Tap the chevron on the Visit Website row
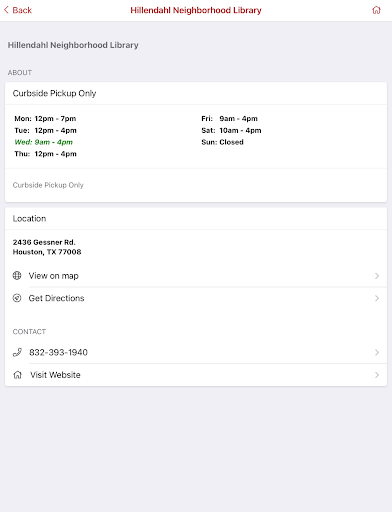This screenshot has height=512, width=392. pyautogui.click(x=377, y=375)
